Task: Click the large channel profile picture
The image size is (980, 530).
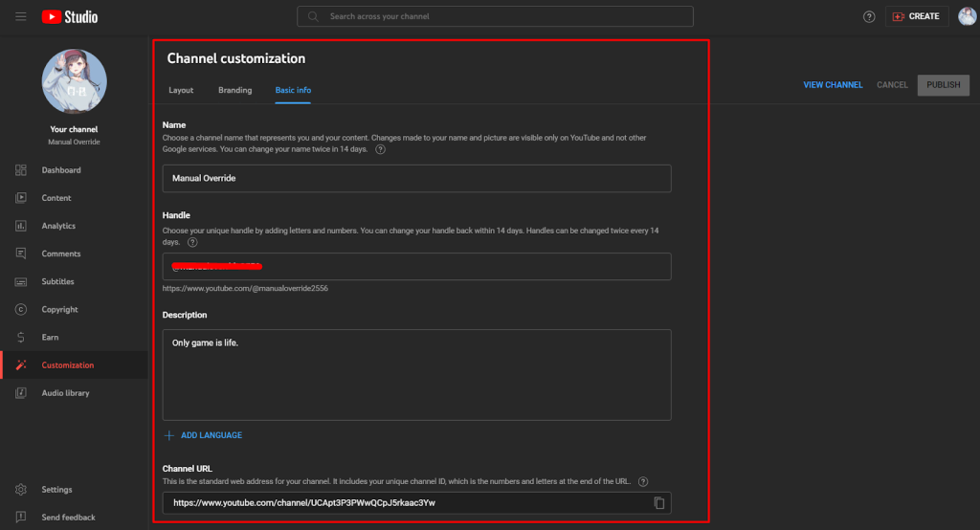Action: (x=74, y=81)
